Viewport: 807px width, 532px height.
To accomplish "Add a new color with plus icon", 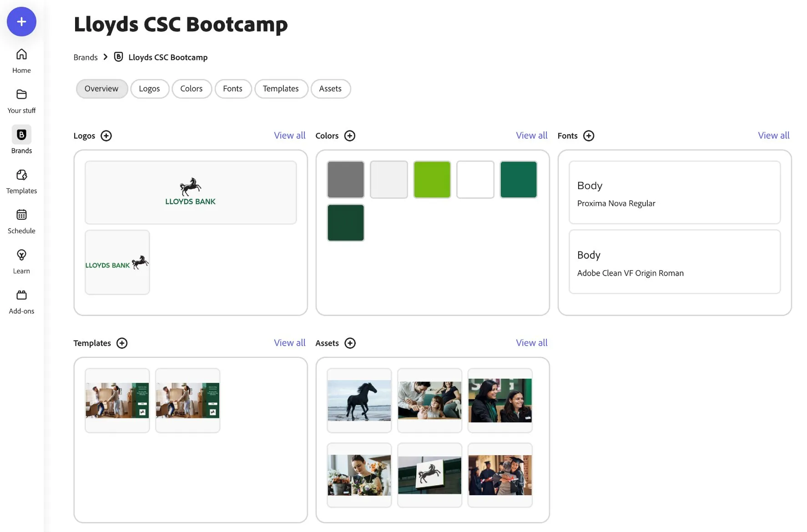I will (x=350, y=136).
